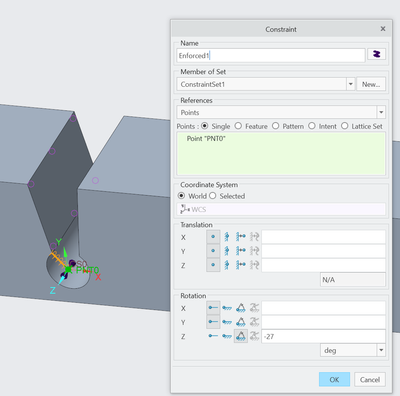The width and height of the screenshot is (400, 396).
Task: Set Rotation Y to Fixed icon
Action: pyautogui.click(x=227, y=322)
